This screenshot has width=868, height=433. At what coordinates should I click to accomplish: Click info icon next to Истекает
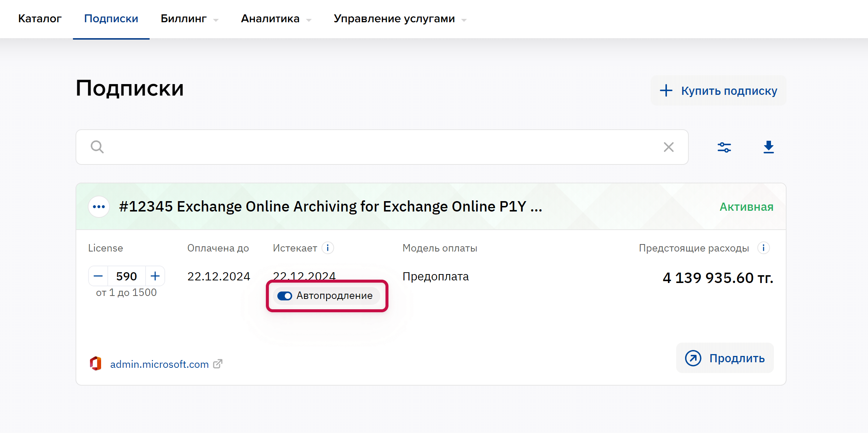328,248
